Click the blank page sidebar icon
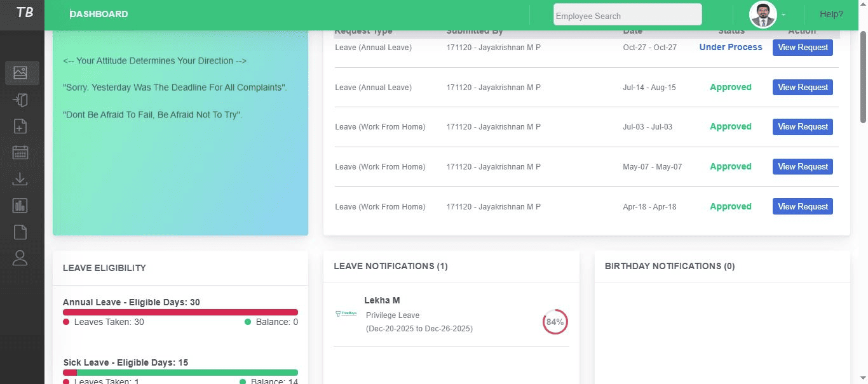Screen dimensions: 868x384 pos(20,232)
